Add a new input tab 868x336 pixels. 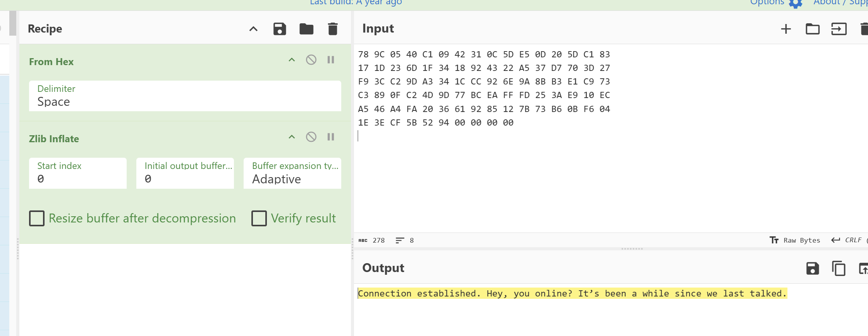pos(786,29)
